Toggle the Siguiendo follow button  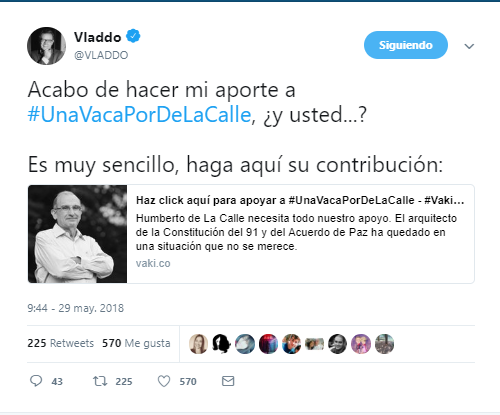point(406,45)
